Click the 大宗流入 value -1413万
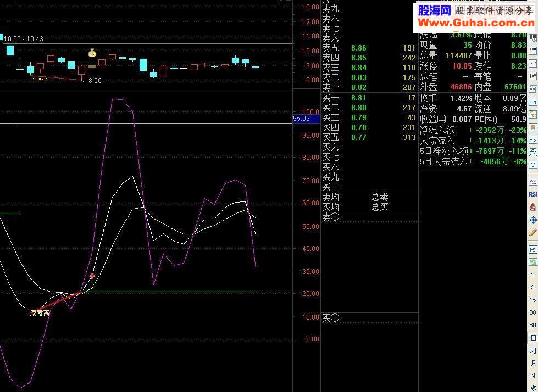Screen dimensions: 538x392 click(490, 141)
